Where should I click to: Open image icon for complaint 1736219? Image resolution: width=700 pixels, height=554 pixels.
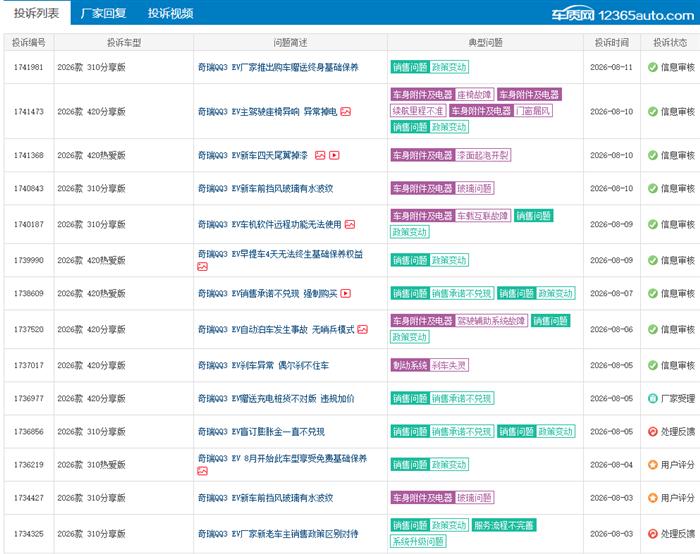coord(202,471)
